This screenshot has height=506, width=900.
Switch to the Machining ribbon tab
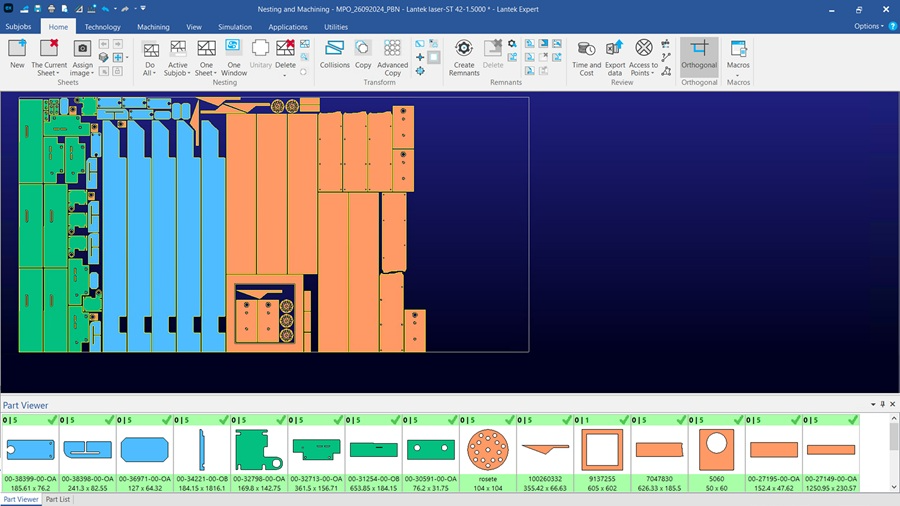pyautogui.click(x=153, y=27)
